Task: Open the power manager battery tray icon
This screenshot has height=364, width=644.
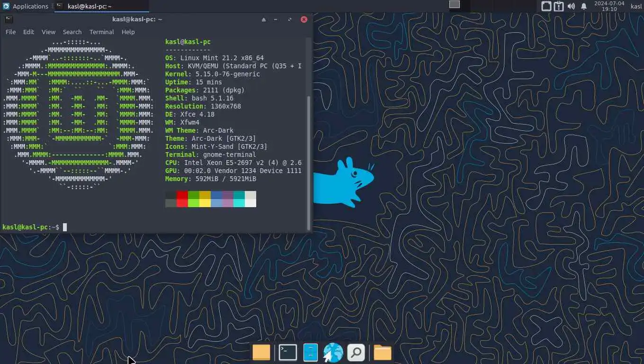Action: point(559,6)
